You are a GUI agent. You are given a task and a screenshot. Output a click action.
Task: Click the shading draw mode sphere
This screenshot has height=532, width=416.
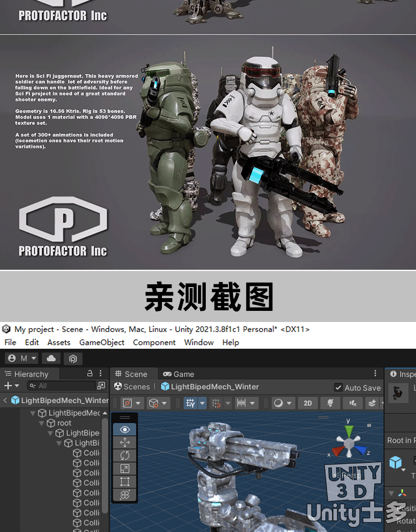point(278,403)
